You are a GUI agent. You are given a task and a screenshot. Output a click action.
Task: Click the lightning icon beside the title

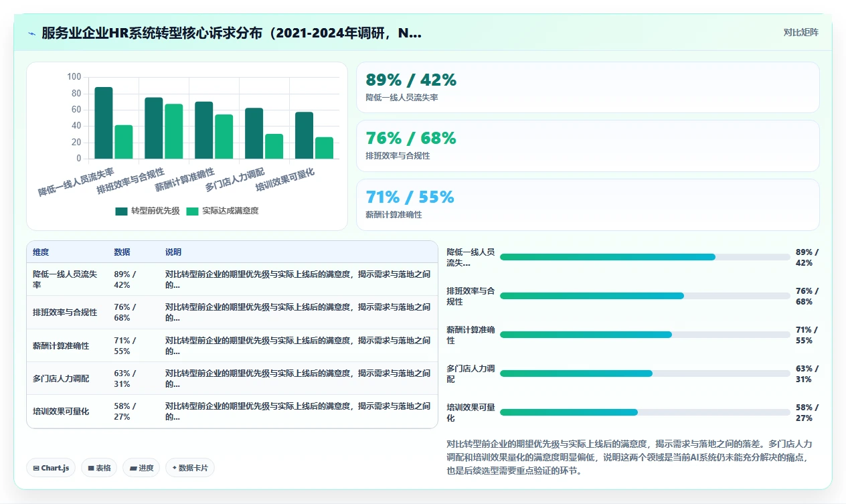31,33
